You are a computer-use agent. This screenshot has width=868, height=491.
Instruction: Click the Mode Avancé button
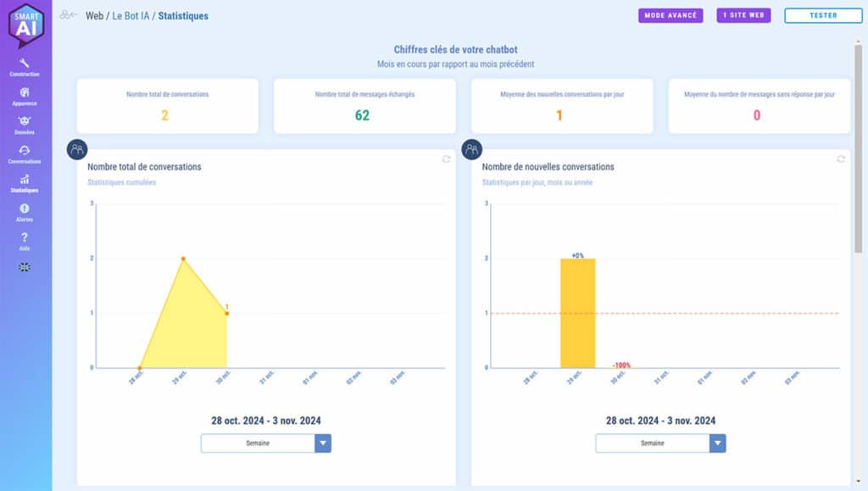pos(670,15)
